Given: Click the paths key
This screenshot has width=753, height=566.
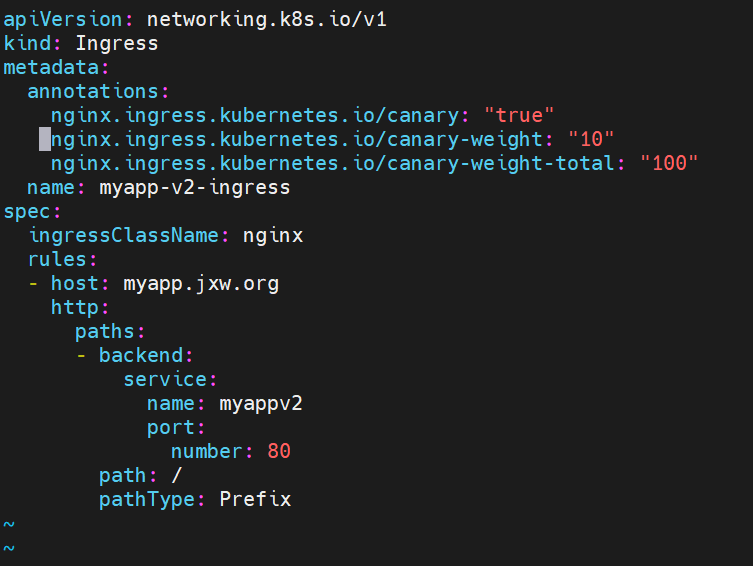Looking at the screenshot, I should [x=105, y=332].
